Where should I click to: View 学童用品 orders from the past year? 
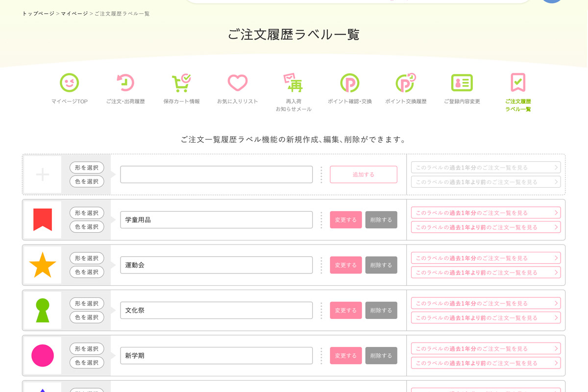click(486, 213)
